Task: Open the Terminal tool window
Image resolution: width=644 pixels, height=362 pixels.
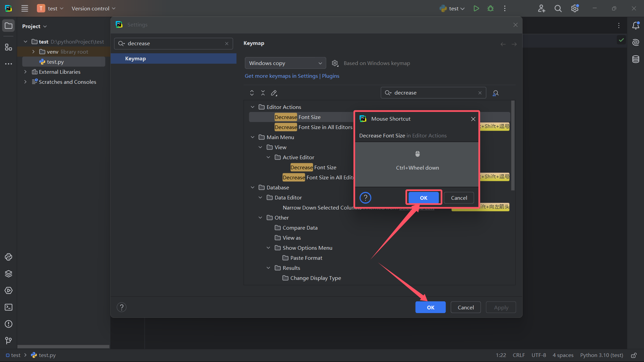Action: pos(8,307)
